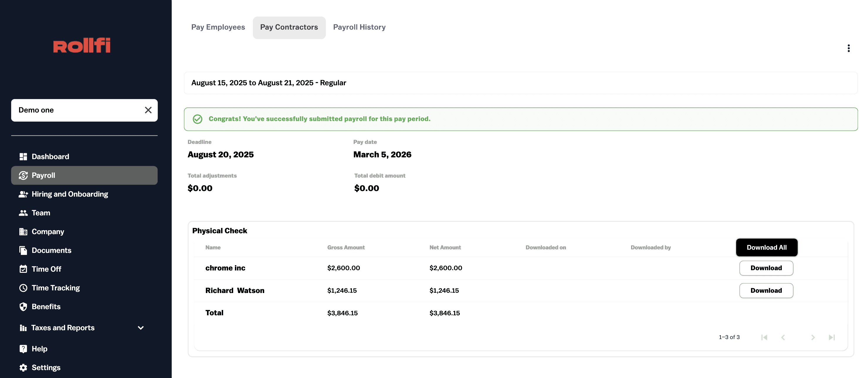Open the pay period dropdown selector

[520, 83]
